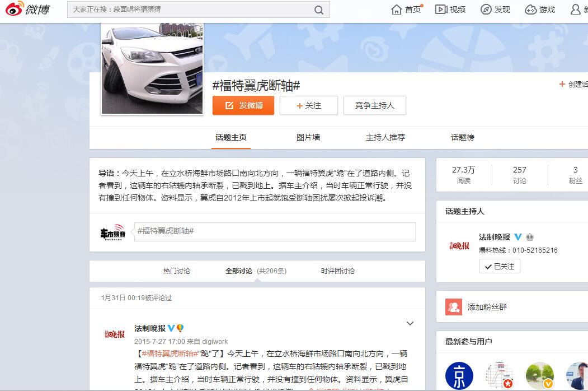Click the #福特翼虎断轴# topic input field
Image resolution: width=588 pixels, height=391 pixels.
pos(274,231)
